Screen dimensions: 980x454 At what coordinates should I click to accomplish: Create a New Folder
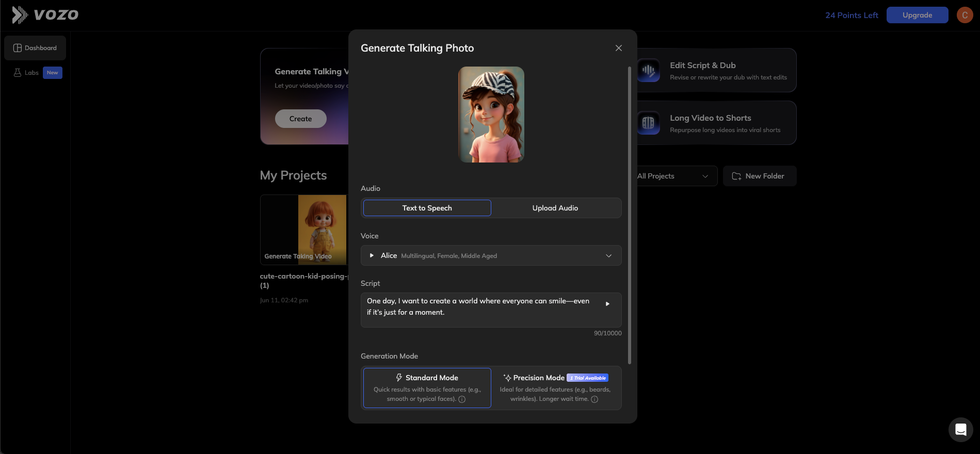click(x=759, y=176)
